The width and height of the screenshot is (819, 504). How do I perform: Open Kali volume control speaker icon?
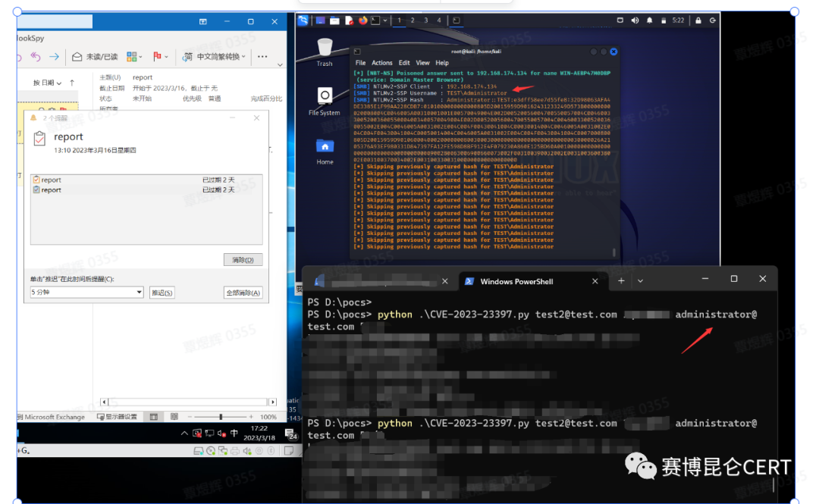tap(635, 20)
